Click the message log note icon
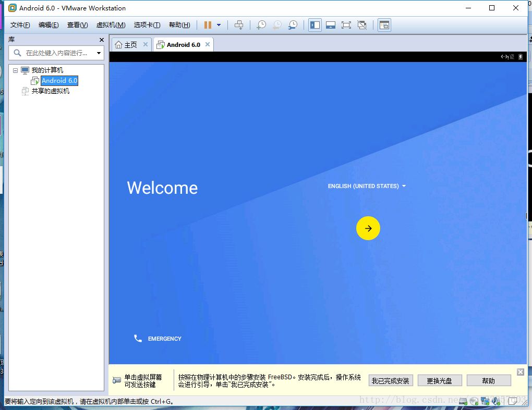532x410 pixels. click(512, 401)
